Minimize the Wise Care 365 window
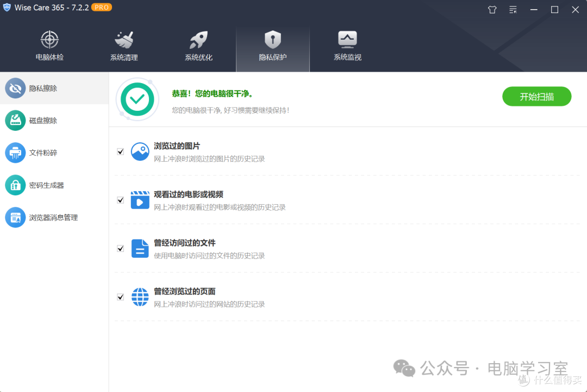The width and height of the screenshot is (587, 392). pos(534,10)
